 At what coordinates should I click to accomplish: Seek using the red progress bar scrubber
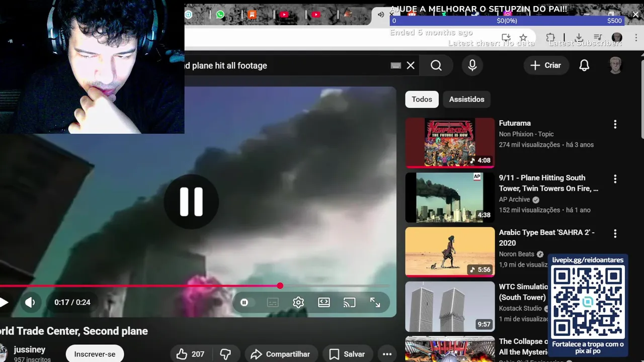coord(280,286)
